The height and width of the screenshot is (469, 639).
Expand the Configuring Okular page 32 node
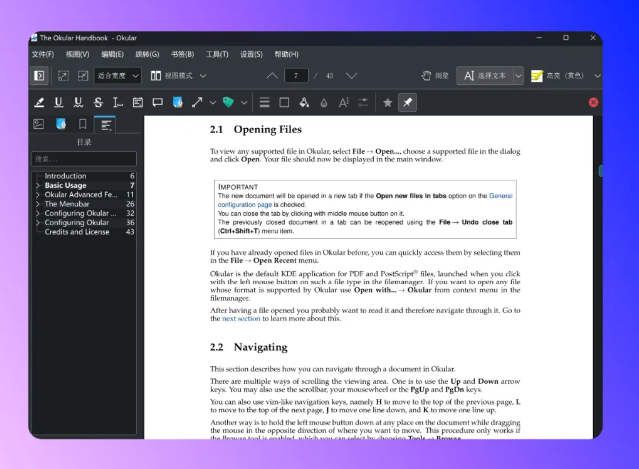(x=38, y=214)
